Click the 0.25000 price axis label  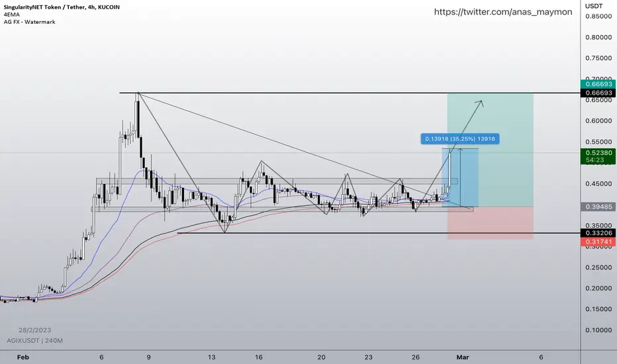[598, 267]
